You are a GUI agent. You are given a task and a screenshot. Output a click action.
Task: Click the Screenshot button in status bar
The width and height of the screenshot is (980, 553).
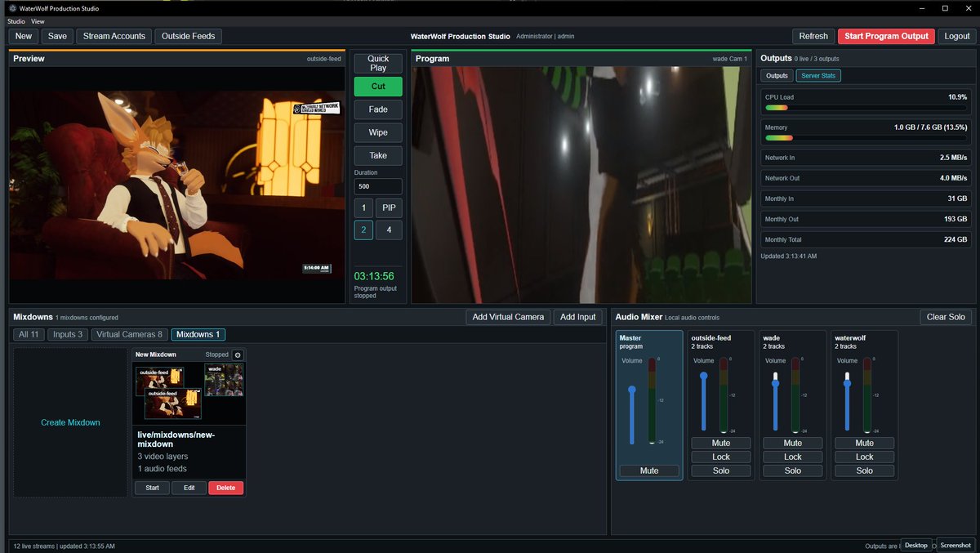[x=955, y=545]
